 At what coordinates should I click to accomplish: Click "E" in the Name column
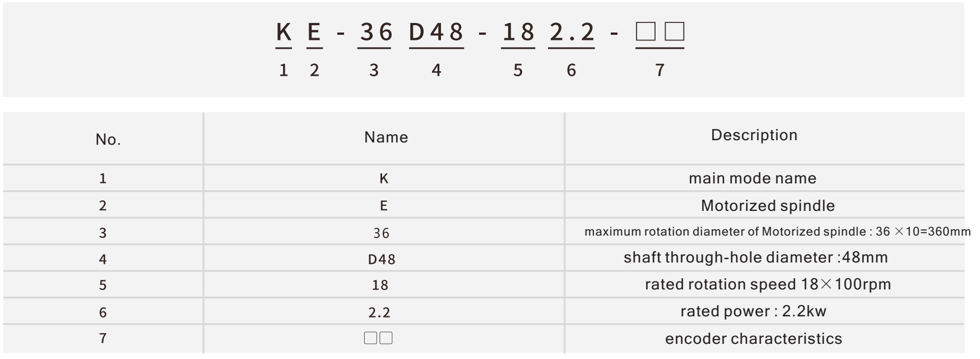[384, 206]
